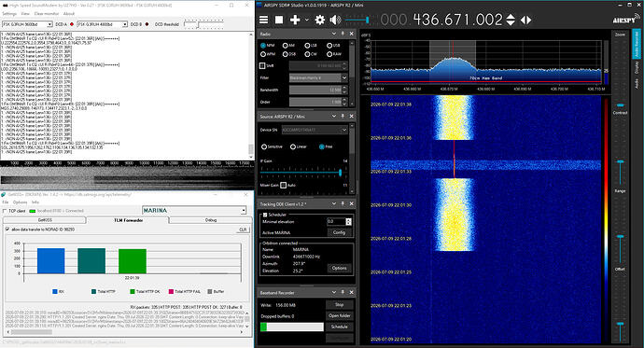
Task: Select DSB demodulation mode
Action: [x=288, y=54]
